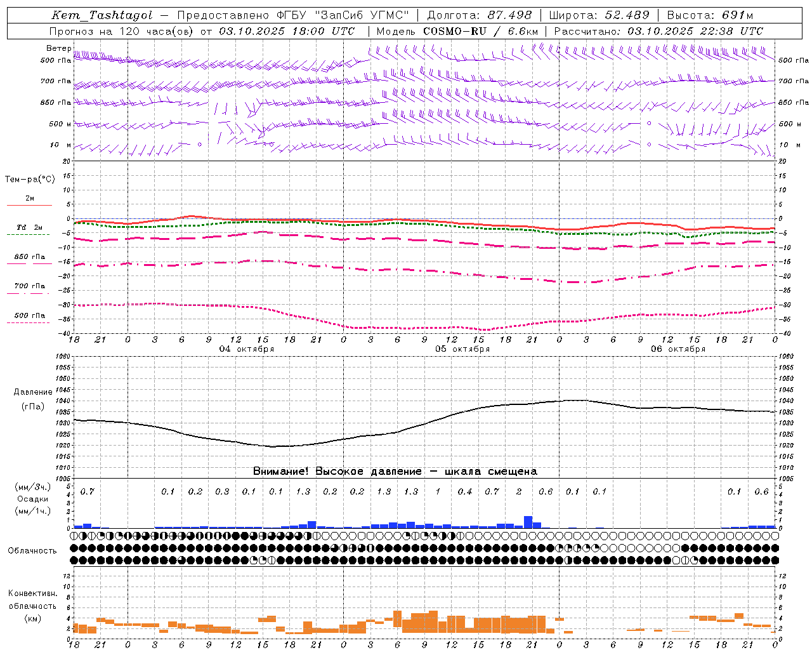This screenshot has width=812, height=650.
Task: Click the Тем-ра(°C) axis title
Action: coord(30,180)
